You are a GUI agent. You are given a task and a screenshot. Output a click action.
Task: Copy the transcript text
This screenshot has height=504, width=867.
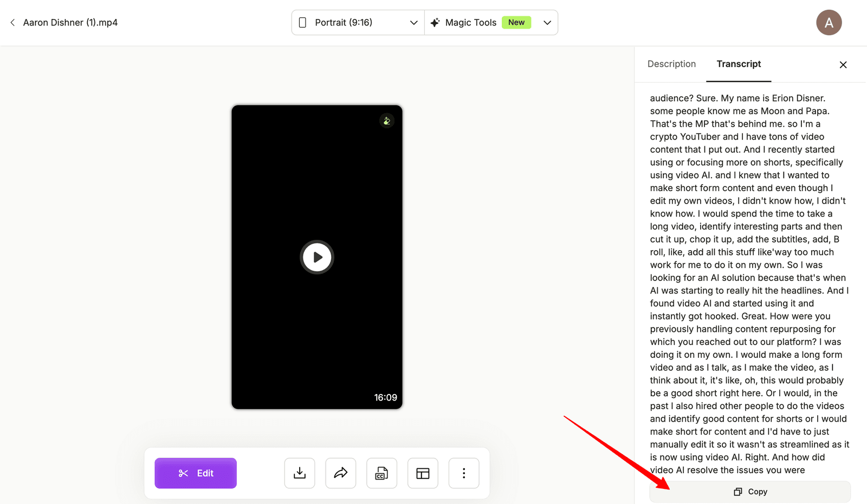click(750, 492)
